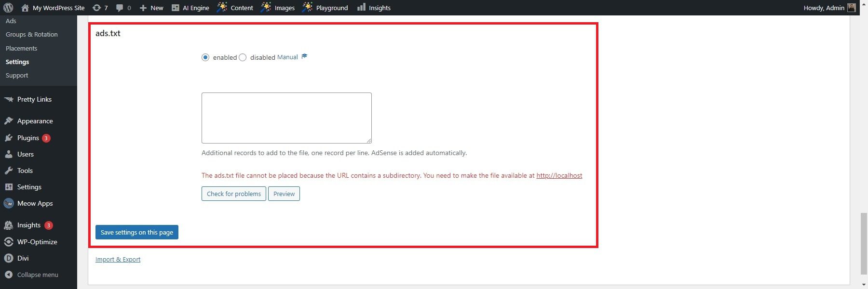Click the Admin avatar thumbnail
The width and height of the screenshot is (868, 289).
[x=852, y=8]
